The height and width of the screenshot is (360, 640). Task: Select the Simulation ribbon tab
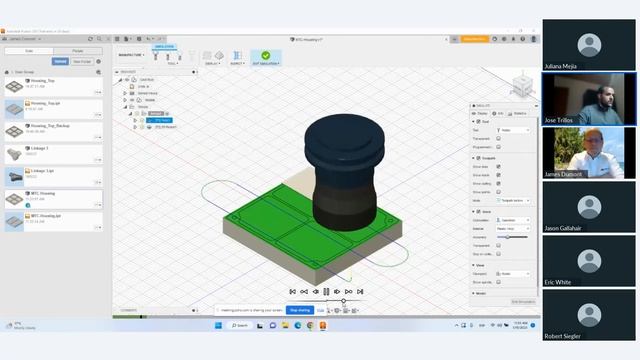[x=164, y=47]
